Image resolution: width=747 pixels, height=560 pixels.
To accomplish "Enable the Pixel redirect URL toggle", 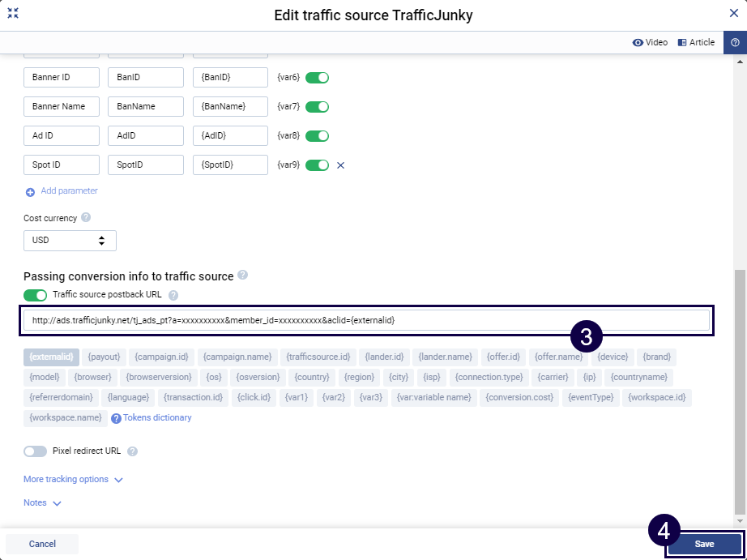I will click(36, 451).
